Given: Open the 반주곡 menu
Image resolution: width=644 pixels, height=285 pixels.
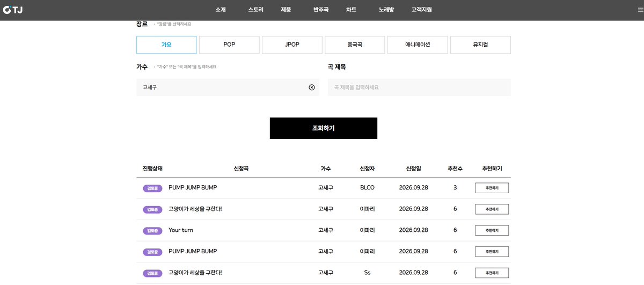Looking at the screenshot, I should point(321,10).
